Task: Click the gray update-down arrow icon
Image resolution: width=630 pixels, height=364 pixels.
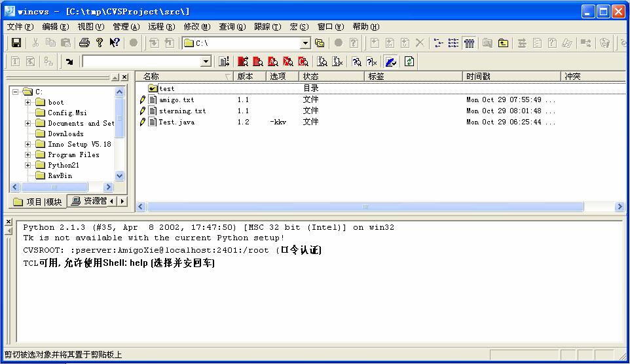Action: [x=154, y=43]
